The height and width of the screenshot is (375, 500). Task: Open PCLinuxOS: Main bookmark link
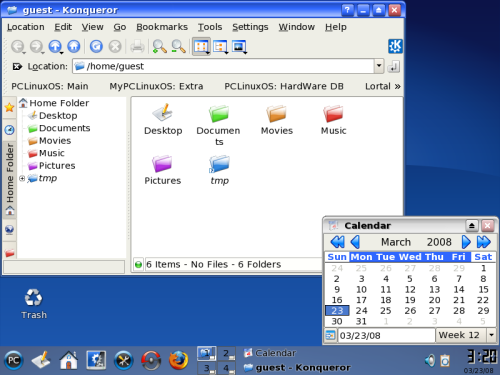tap(50, 86)
